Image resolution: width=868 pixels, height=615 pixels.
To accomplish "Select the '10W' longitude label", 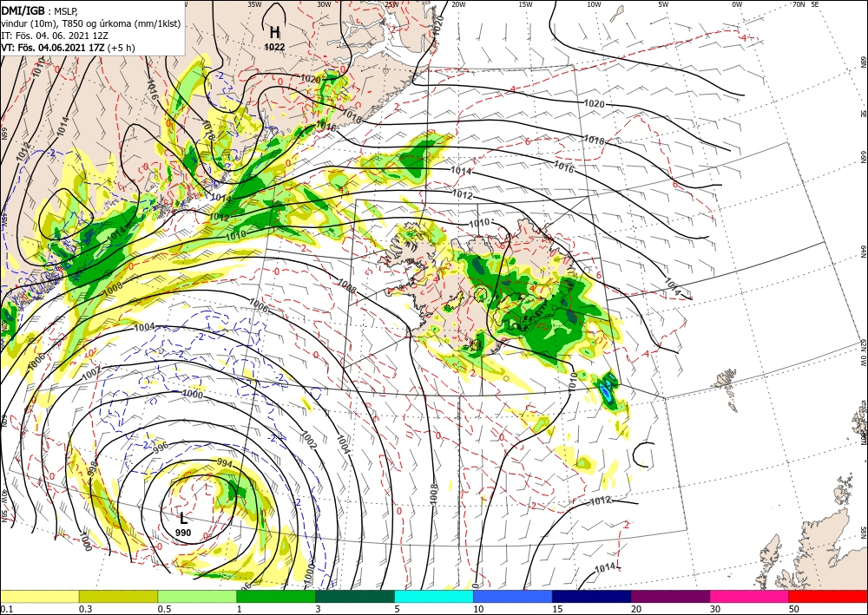I will point(594,4).
